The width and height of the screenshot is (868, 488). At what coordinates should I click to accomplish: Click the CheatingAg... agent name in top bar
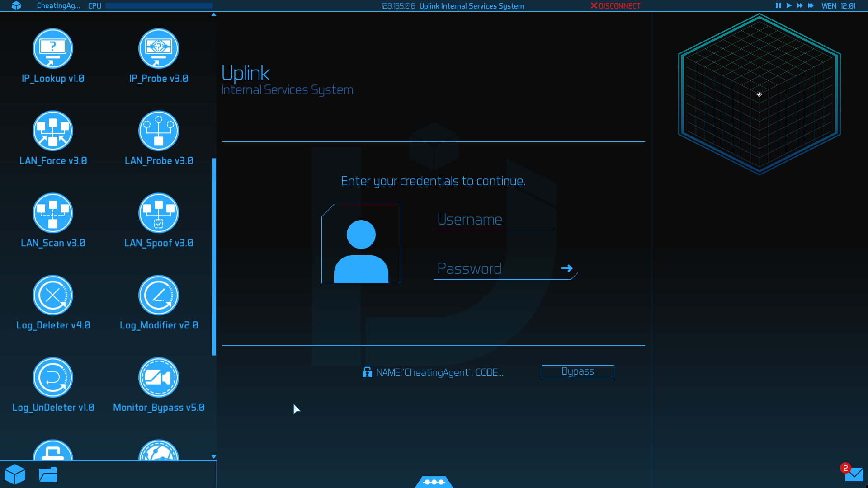click(x=58, y=6)
